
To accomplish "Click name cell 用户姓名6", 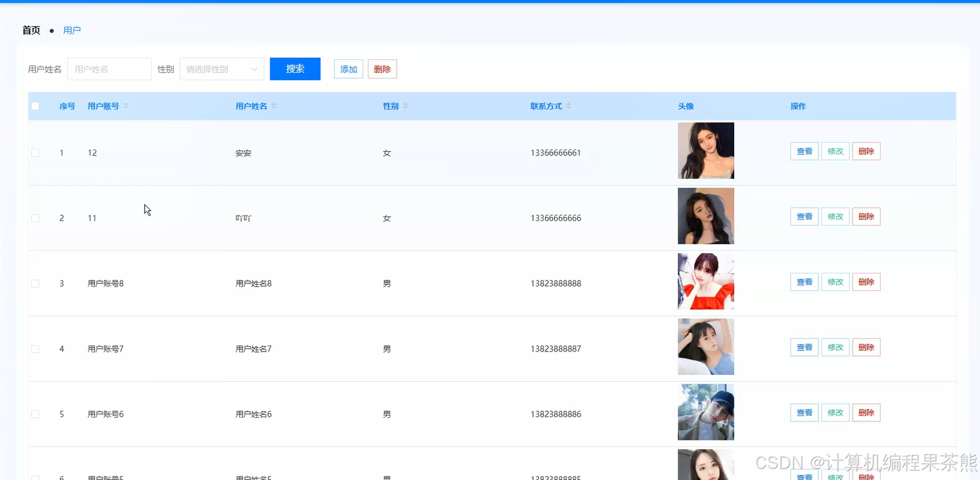I will click(x=253, y=414).
